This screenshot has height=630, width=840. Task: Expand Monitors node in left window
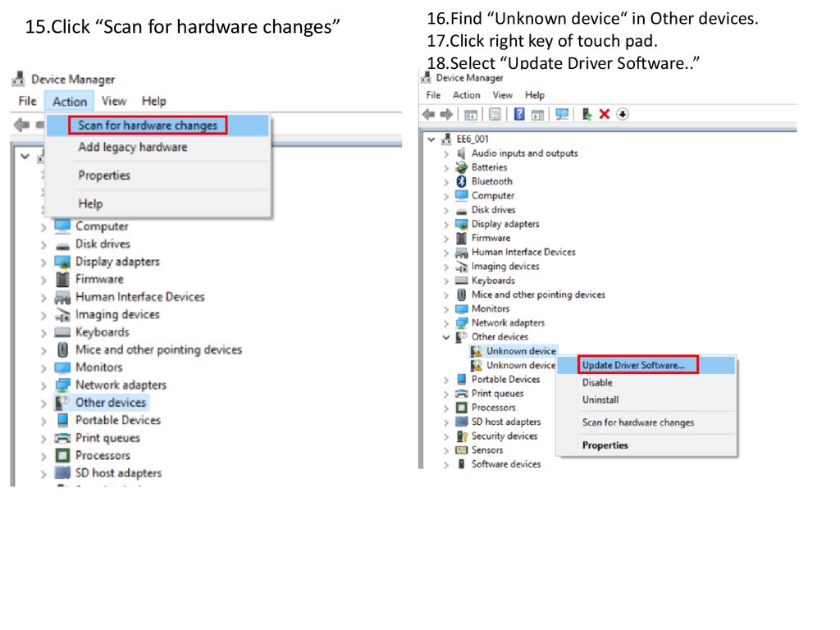click(x=43, y=368)
